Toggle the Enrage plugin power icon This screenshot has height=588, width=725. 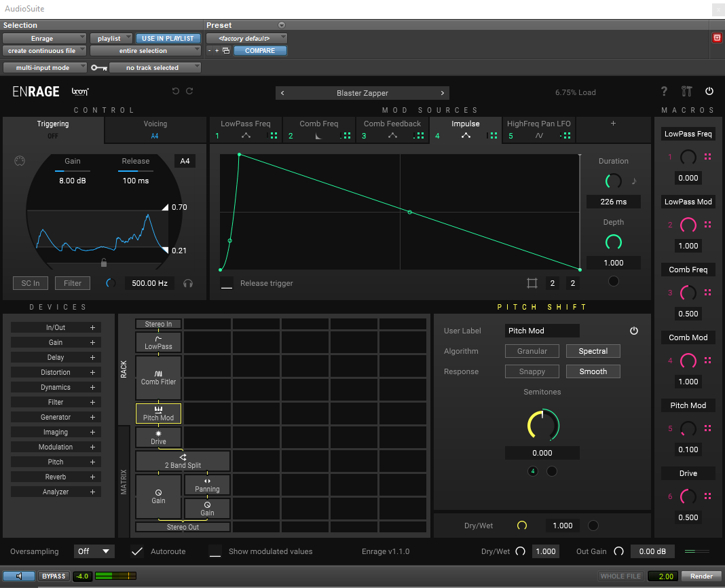coord(709,92)
